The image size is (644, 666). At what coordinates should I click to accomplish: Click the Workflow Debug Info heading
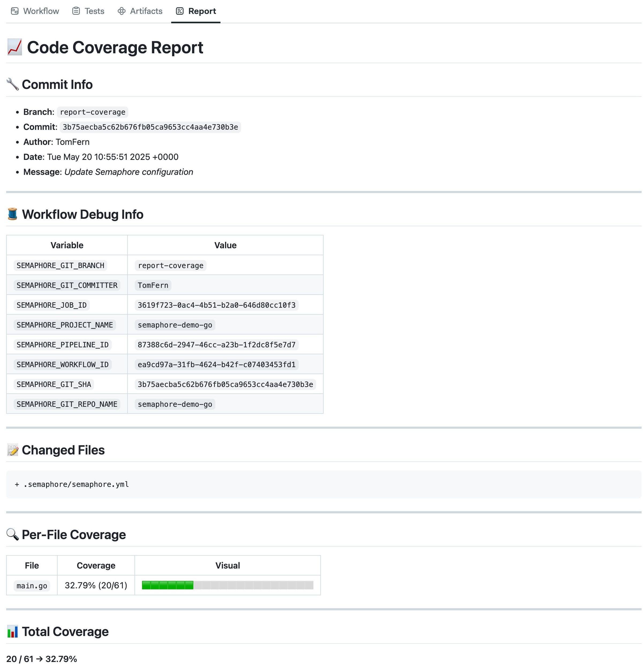[x=83, y=214]
